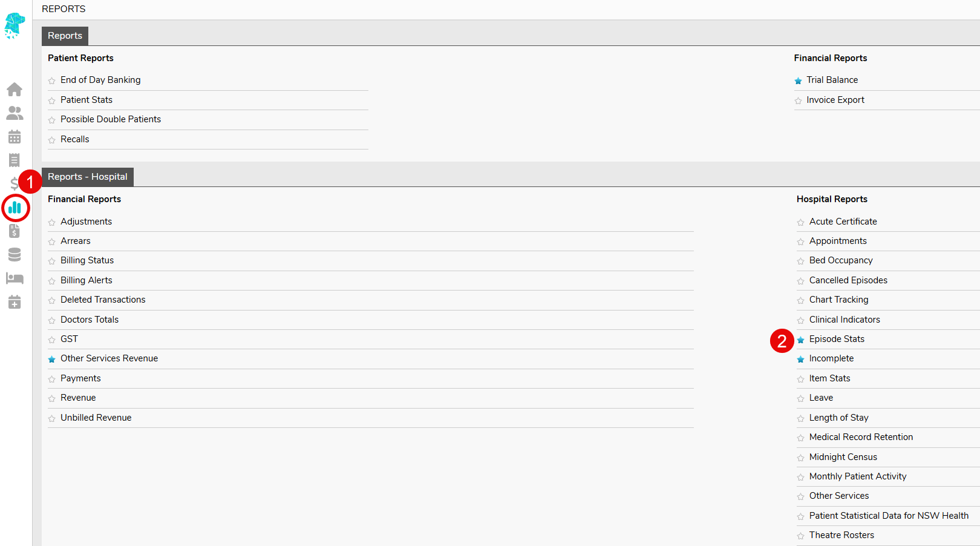Click the dog logo at top left
Image resolution: width=980 pixels, height=546 pixels.
(x=14, y=25)
